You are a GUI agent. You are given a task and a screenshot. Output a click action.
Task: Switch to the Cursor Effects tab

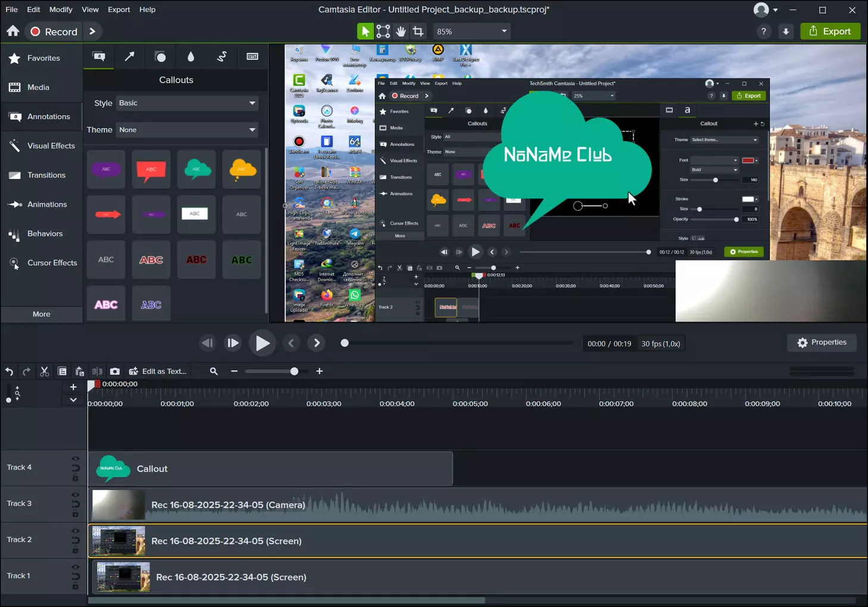pyautogui.click(x=42, y=262)
